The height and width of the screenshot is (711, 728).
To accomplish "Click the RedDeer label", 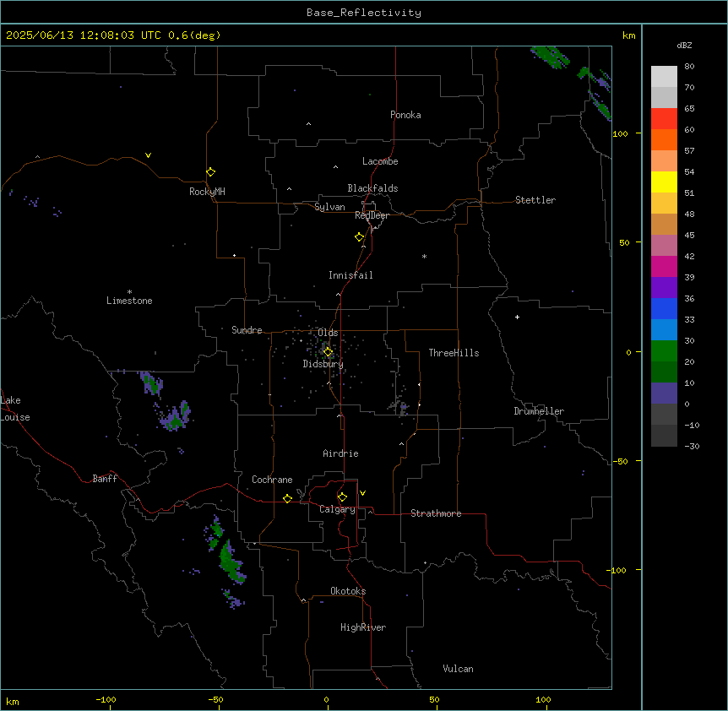I will coord(372,215).
